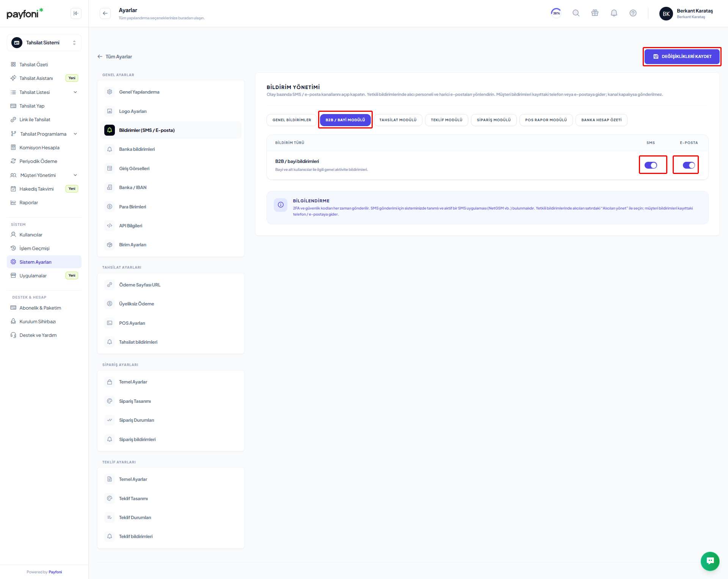Switch to POS Rapor Modülü tab
Viewport: 728px width, 579px height.
546,120
